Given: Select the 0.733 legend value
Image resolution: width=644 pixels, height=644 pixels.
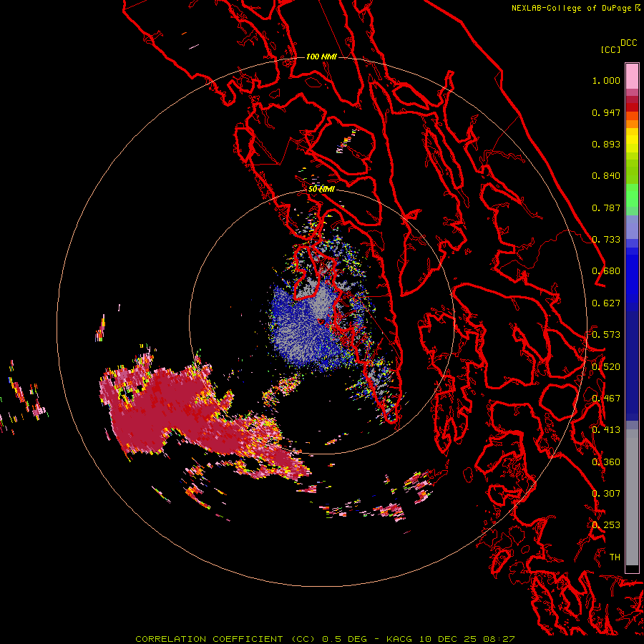Looking at the screenshot, I should 606,240.
